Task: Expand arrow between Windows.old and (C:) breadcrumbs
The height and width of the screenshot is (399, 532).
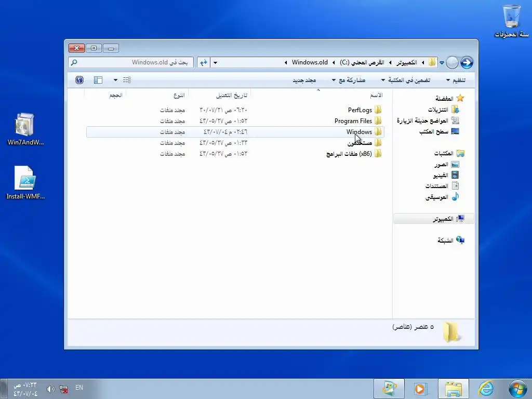Action: (334, 62)
